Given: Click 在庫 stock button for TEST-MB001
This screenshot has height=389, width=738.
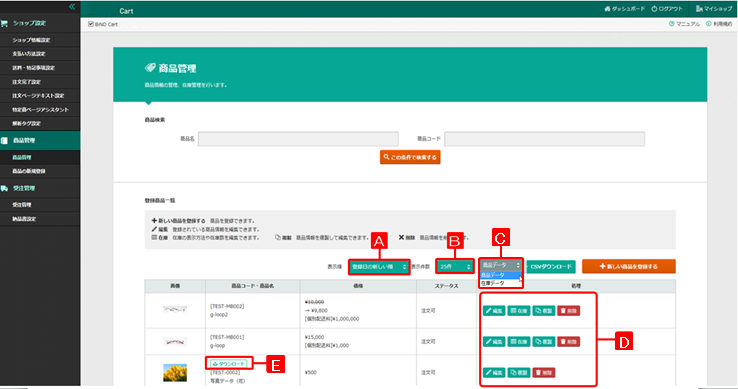Looking at the screenshot, I should pos(519,341).
